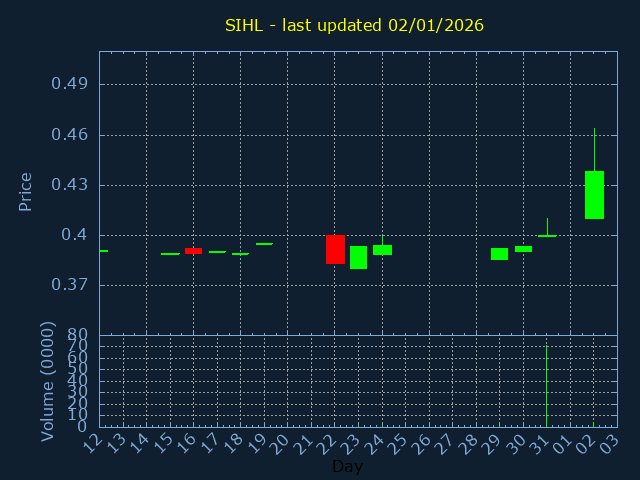Image resolution: width=640 pixels, height=480 pixels.
Task: Click the green candlestick on day 29
Action: (499, 254)
